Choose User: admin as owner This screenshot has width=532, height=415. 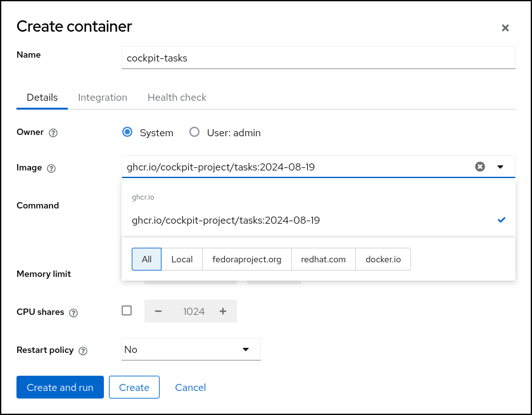[x=194, y=132]
